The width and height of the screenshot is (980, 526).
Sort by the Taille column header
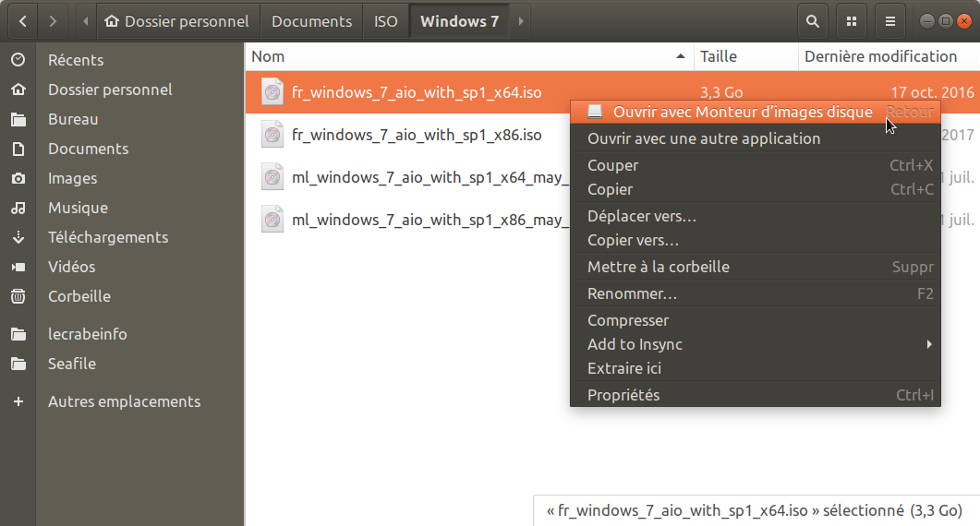(x=745, y=56)
